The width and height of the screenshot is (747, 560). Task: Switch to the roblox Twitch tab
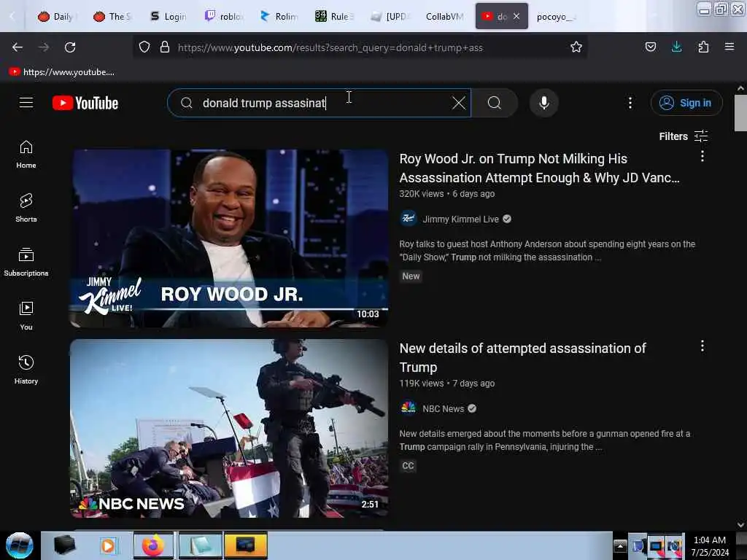coord(224,17)
